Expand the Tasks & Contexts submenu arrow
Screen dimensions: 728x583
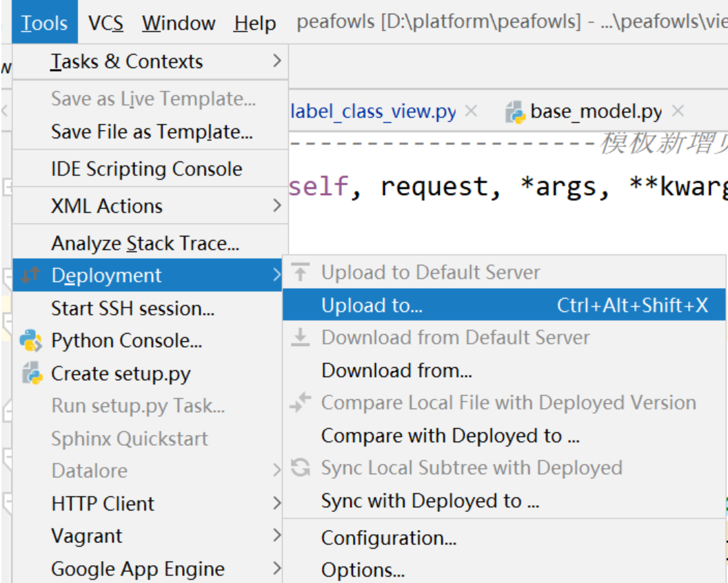pyautogui.click(x=276, y=61)
